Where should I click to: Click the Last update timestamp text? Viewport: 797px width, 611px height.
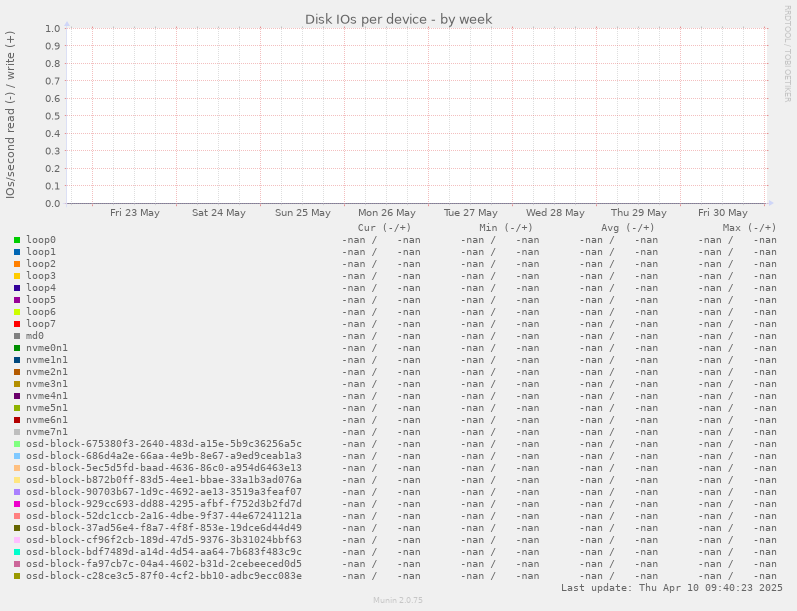coord(671,588)
